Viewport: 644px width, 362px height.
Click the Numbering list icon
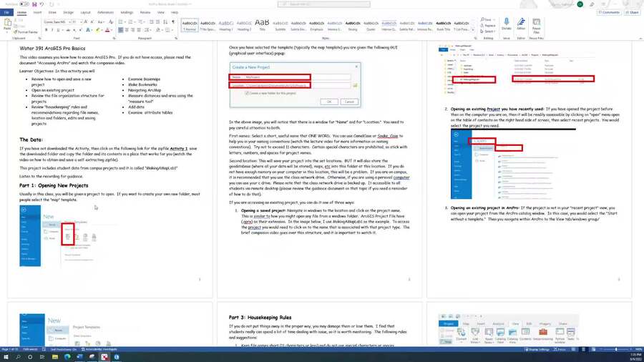click(131, 21)
